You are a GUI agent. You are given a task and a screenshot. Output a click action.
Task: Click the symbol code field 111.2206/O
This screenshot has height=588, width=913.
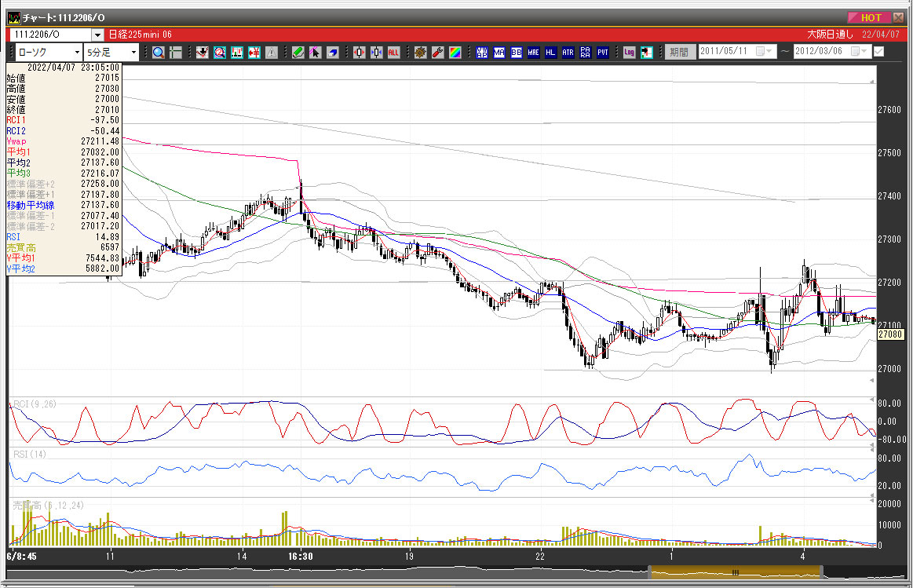[x=51, y=35]
